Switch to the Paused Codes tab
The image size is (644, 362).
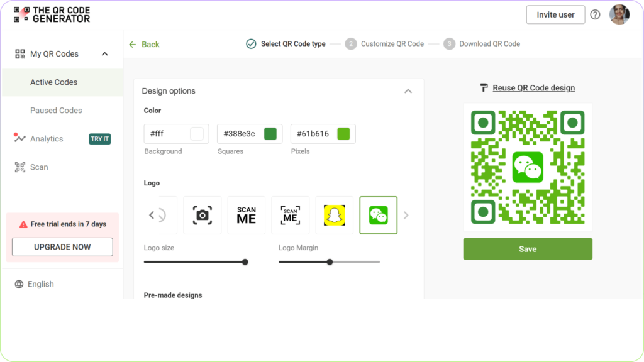(x=56, y=110)
